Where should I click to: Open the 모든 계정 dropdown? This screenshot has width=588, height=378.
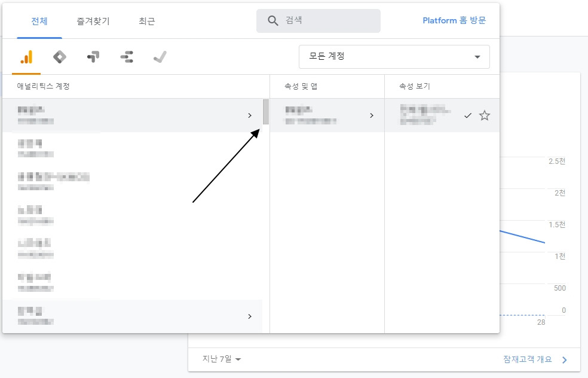pos(394,56)
